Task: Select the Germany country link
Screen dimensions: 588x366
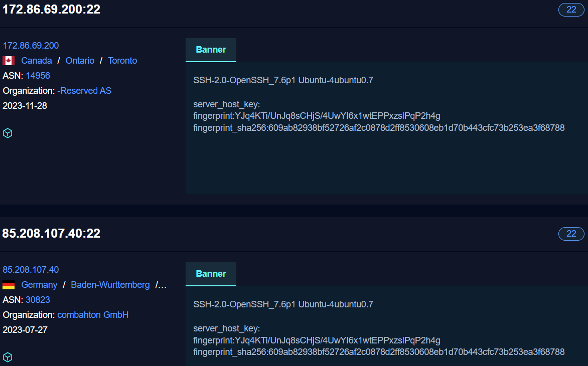Action: tap(39, 284)
